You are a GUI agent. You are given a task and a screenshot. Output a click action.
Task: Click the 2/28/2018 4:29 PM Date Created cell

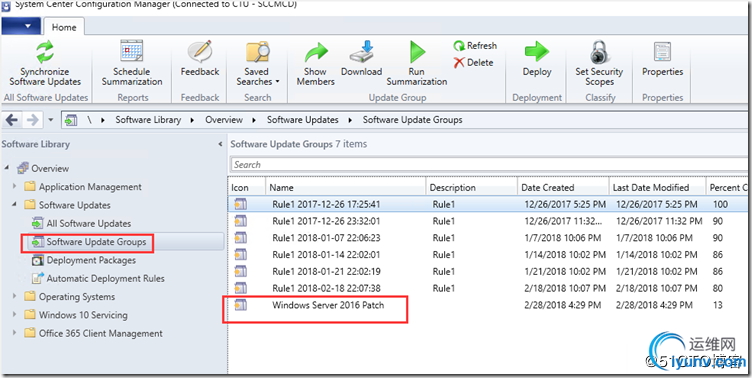(563, 305)
